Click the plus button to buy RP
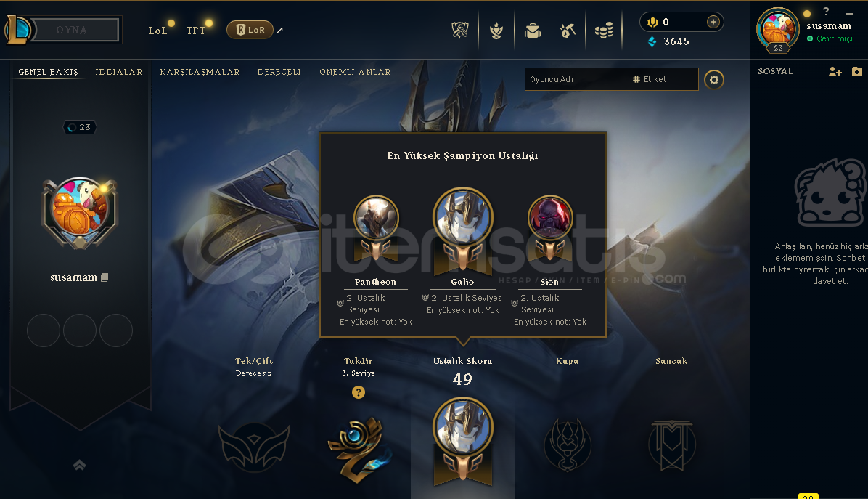The width and height of the screenshot is (868, 499). 713,22
